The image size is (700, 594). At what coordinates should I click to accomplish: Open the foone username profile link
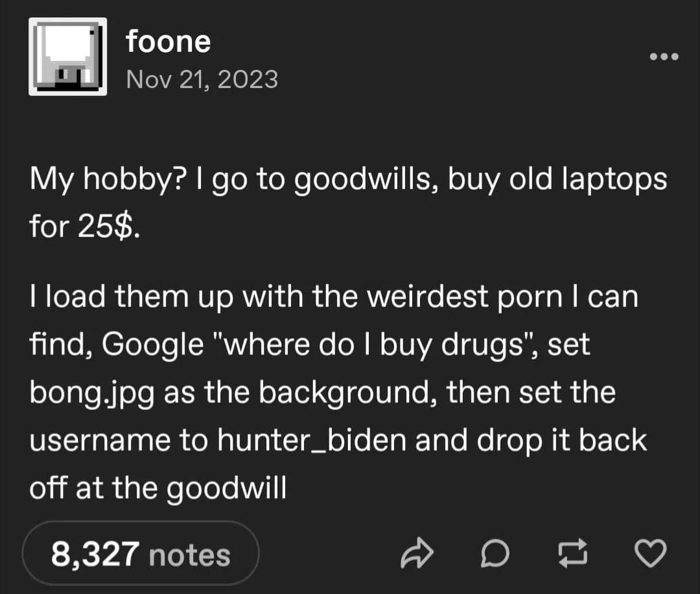tap(169, 42)
